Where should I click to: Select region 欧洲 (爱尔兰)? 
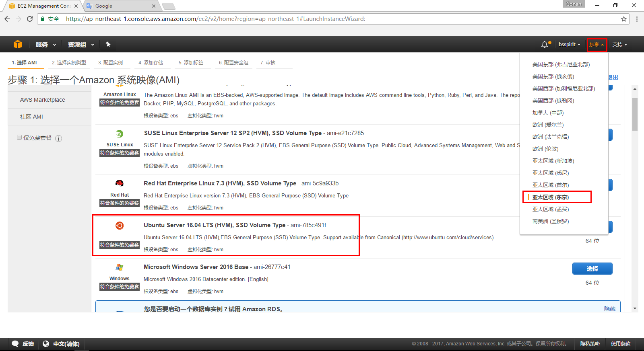coord(548,125)
